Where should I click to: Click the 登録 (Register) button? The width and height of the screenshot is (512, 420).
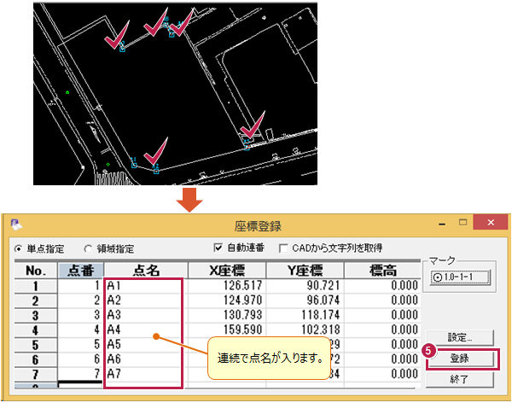point(459,359)
